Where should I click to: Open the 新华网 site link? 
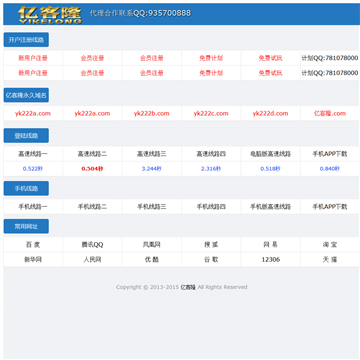(x=33, y=259)
